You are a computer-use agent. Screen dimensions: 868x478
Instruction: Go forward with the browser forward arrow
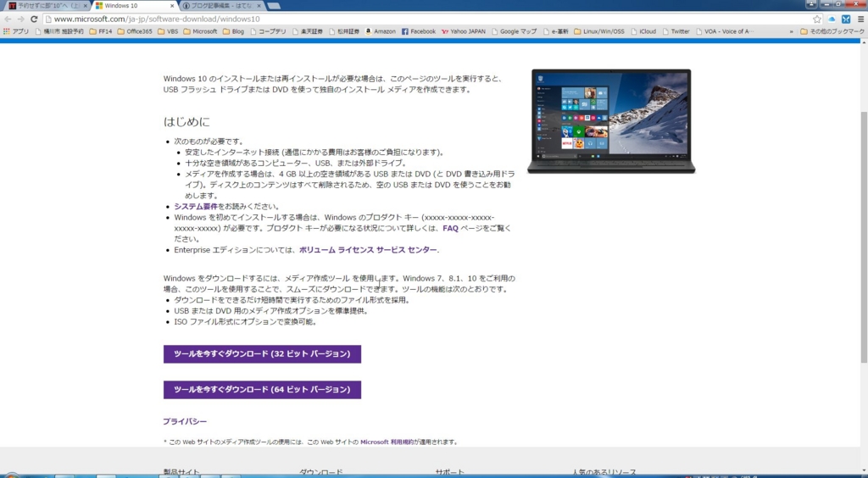pyautogui.click(x=20, y=19)
